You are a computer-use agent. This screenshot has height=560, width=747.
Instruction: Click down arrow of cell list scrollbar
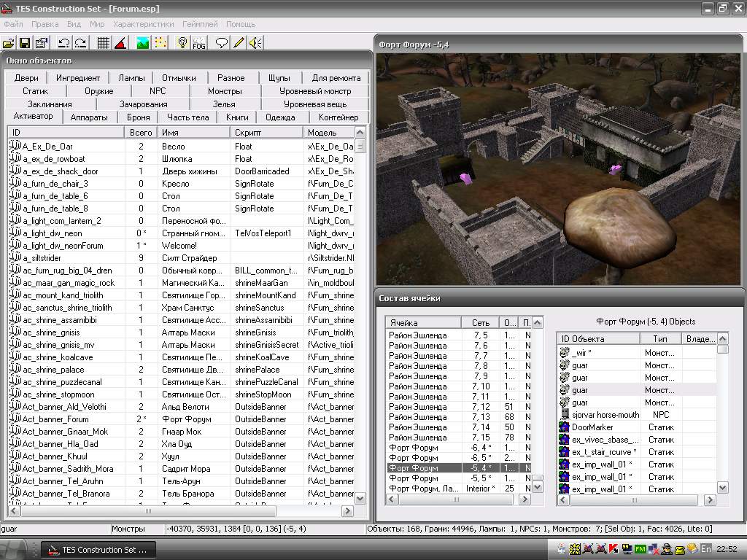click(538, 487)
